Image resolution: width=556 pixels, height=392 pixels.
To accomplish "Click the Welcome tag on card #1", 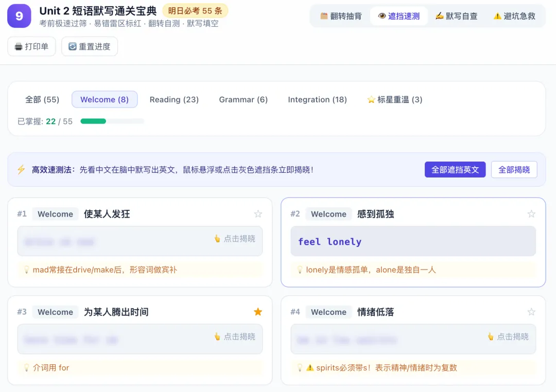I will tap(55, 214).
